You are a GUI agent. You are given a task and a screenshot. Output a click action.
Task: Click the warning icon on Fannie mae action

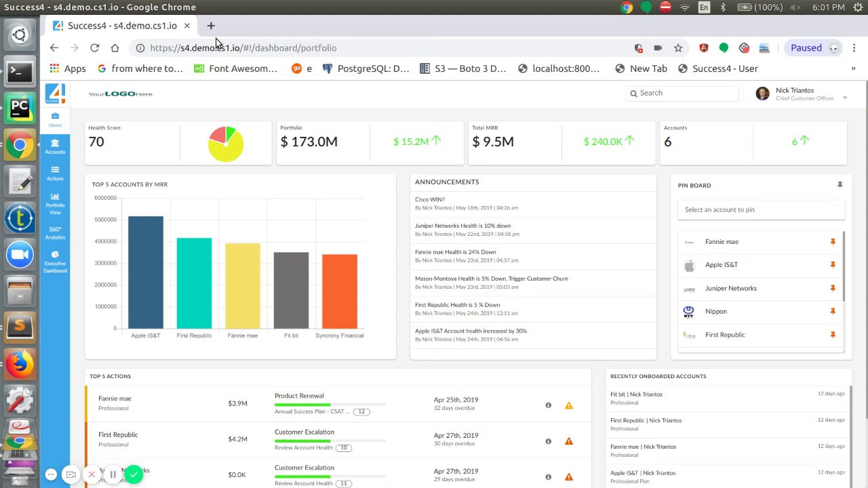point(569,405)
